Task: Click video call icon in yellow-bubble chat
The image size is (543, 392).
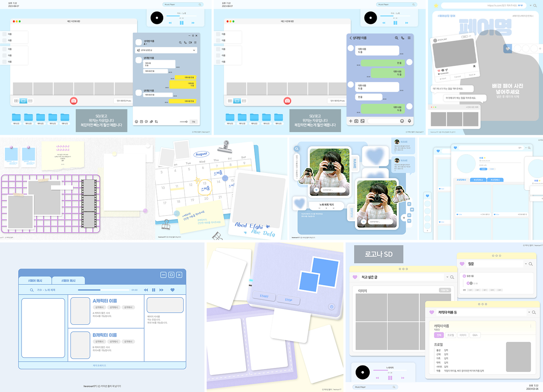Action: pyautogui.click(x=190, y=43)
